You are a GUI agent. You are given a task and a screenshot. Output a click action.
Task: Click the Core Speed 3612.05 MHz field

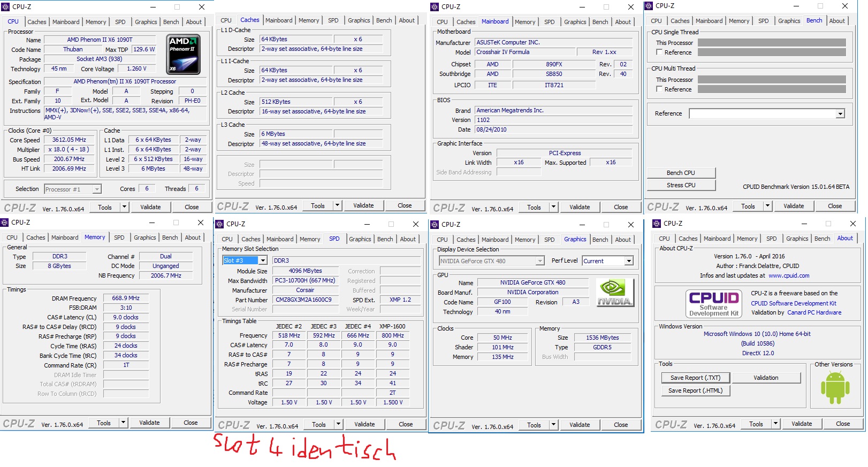tap(69, 140)
